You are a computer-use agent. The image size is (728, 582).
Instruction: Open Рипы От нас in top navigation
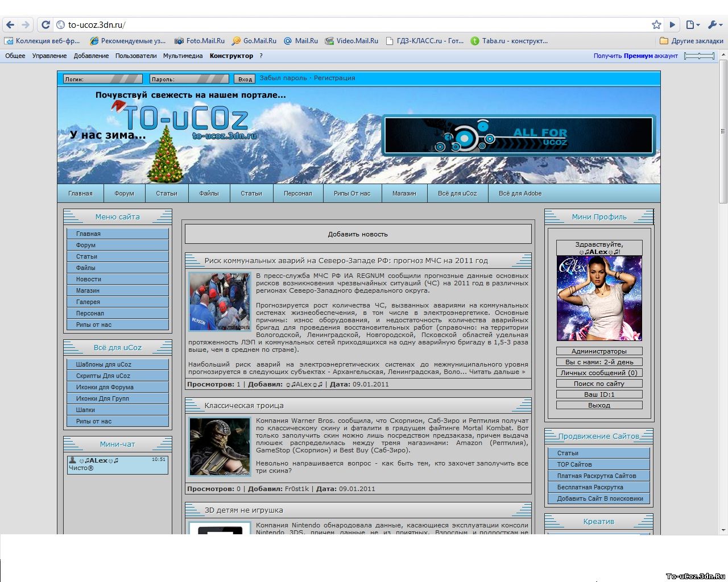(352, 193)
